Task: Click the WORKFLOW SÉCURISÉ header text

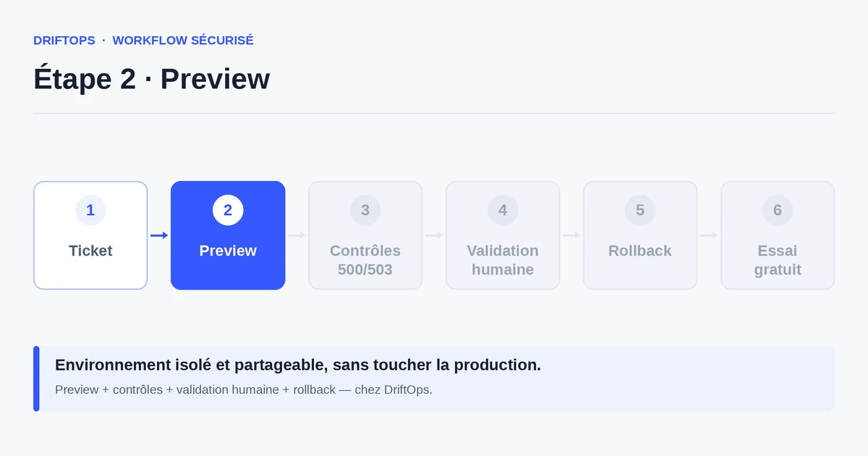Action: (x=183, y=41)
